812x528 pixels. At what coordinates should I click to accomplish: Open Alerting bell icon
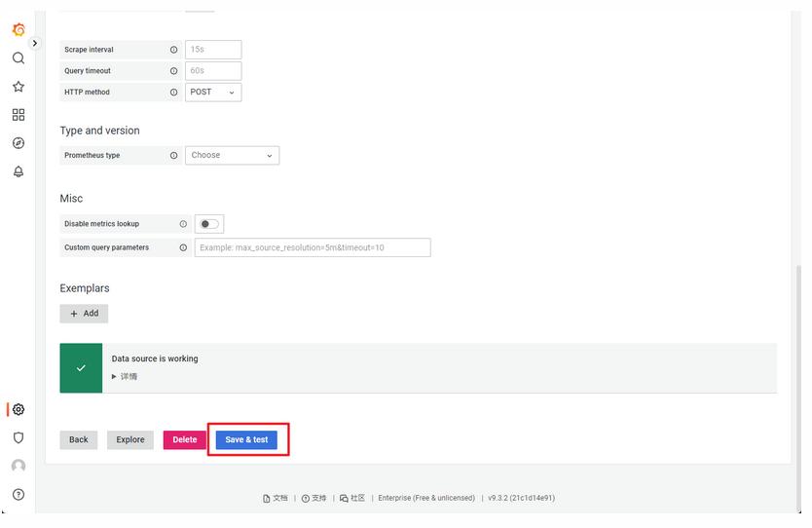point(18,171)
